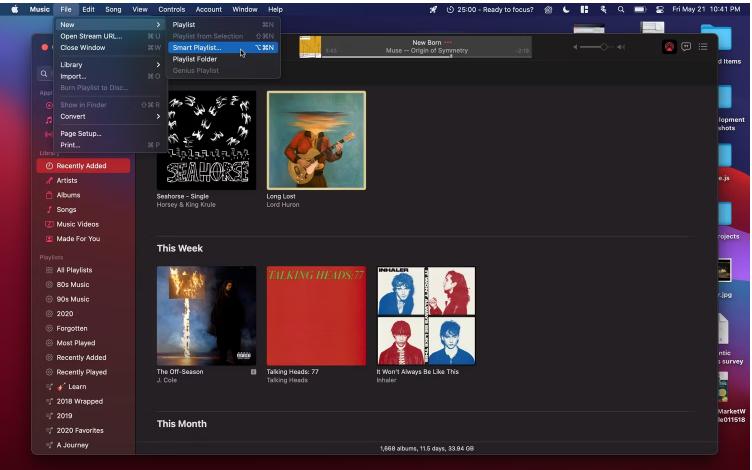Click the Made For You icon in sidebar

(48, 239)
